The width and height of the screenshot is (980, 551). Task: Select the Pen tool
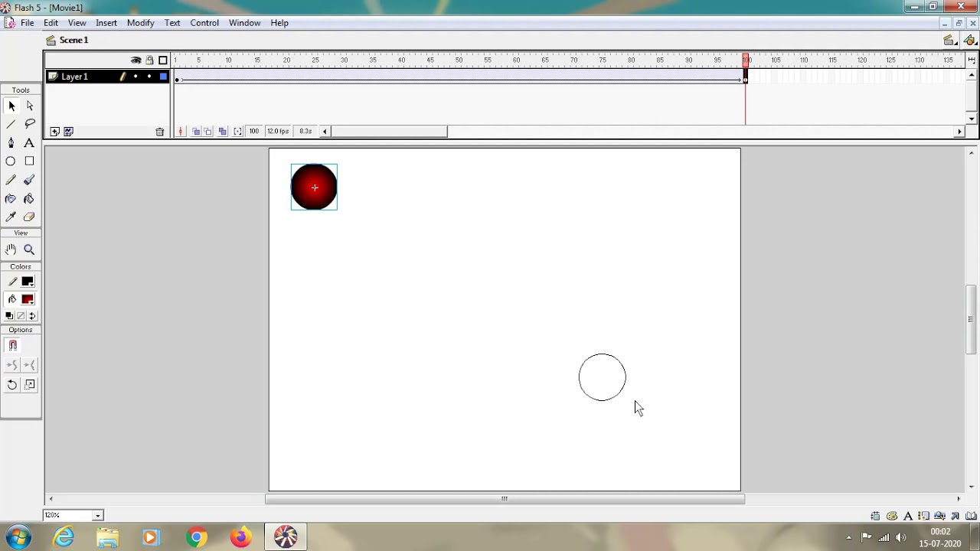tap(11, 143)
